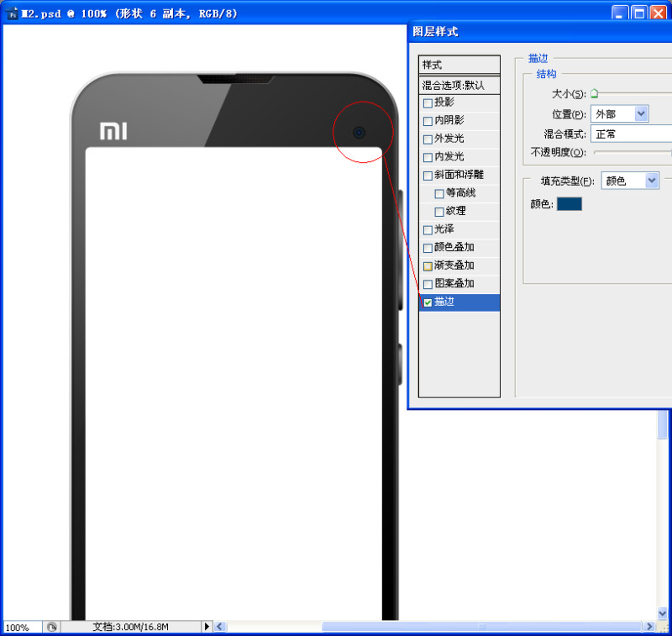Minimize the M2.psd document window
This screenshot has height=636, width=672.
pyautogui.click(x=619, y=13)
